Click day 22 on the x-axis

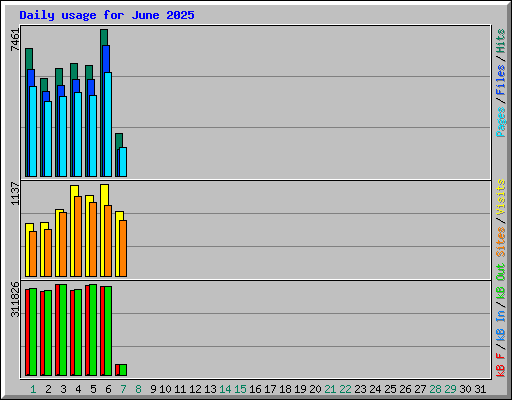[x=345, y=389]
